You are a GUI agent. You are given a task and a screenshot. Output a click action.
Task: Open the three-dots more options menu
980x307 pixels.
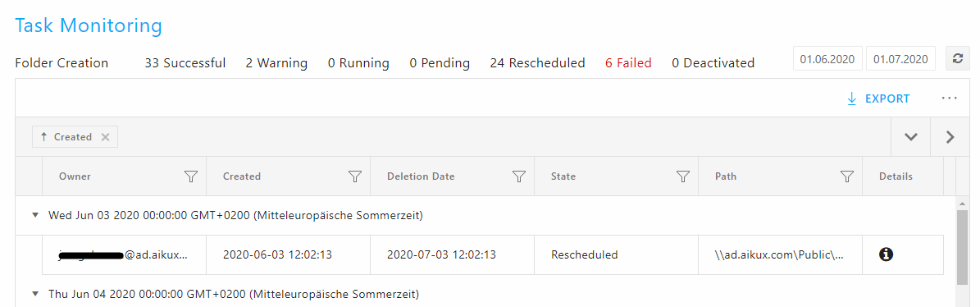point(950,99)
